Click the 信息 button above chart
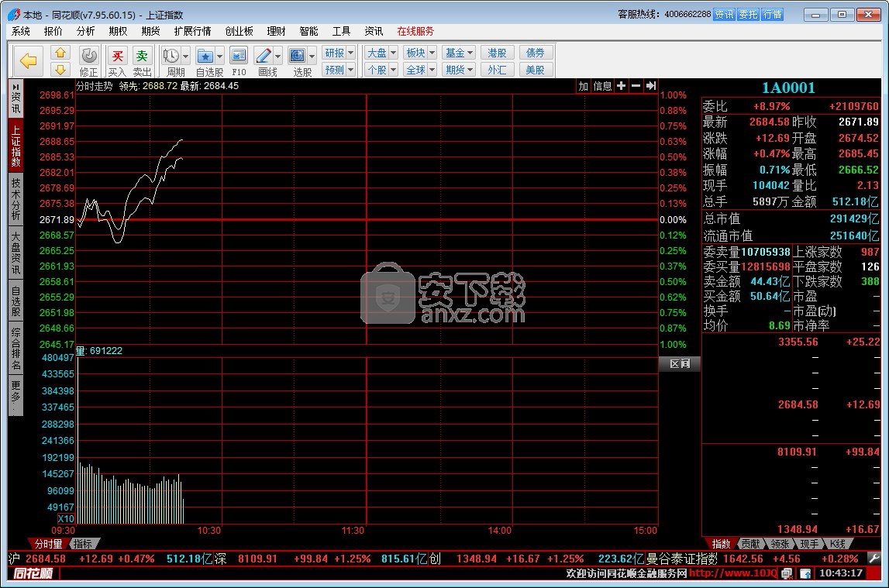 (603, 86)
